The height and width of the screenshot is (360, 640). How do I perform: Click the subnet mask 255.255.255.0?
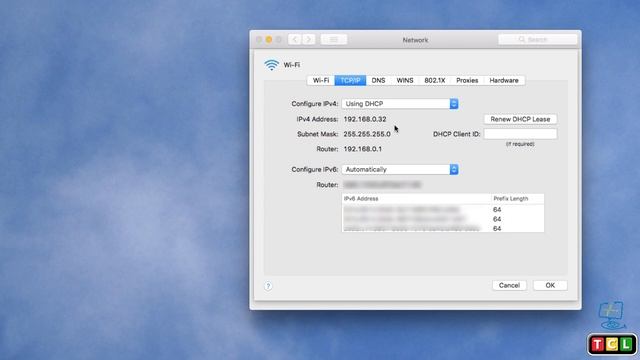pyautogui.click(x=367, y=134)
